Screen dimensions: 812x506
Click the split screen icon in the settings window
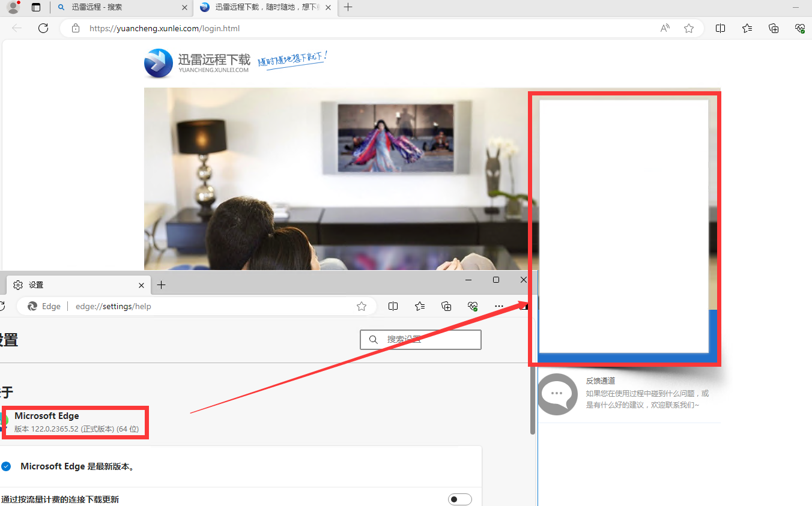pyautogui.click(x=393, y=306)
